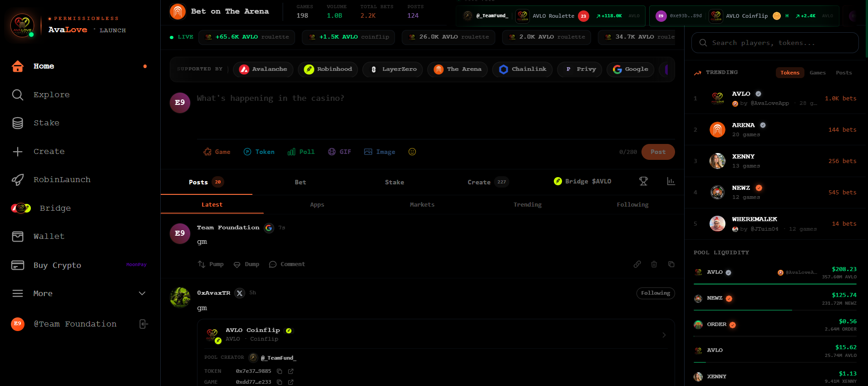This screenshot has width=868, height=386.
Task: Click the Bridge icon in the sidebar
Action: [21, 208]
